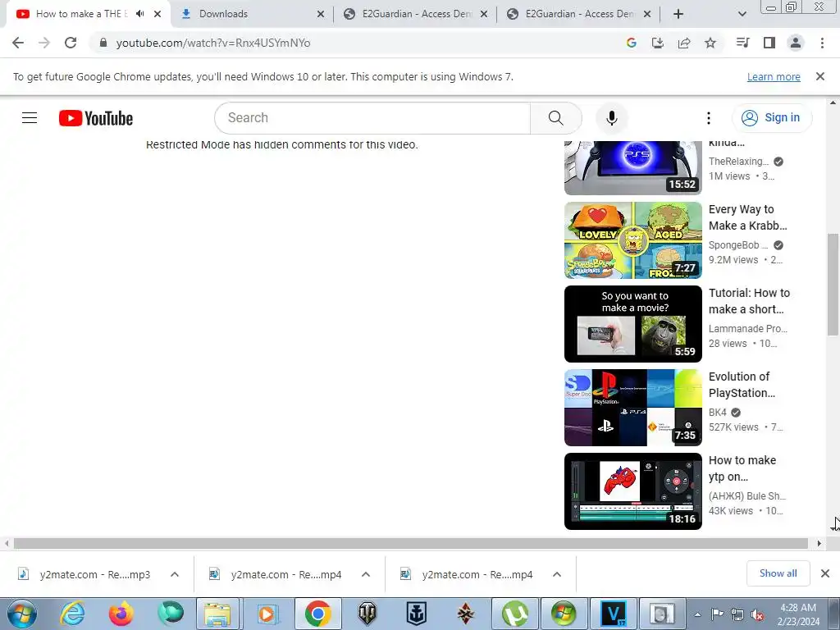Image resolution: width=840 pixels, height=630 pixels.
Task: Open the Windows Start menu
Action: click(21, 614)
